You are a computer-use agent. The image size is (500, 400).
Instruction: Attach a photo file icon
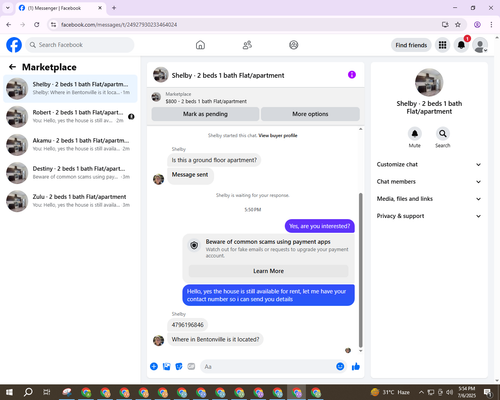(166, 367)
